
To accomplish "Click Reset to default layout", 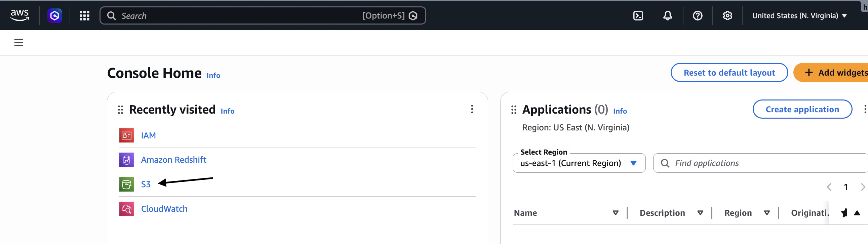I will [729, 73].
